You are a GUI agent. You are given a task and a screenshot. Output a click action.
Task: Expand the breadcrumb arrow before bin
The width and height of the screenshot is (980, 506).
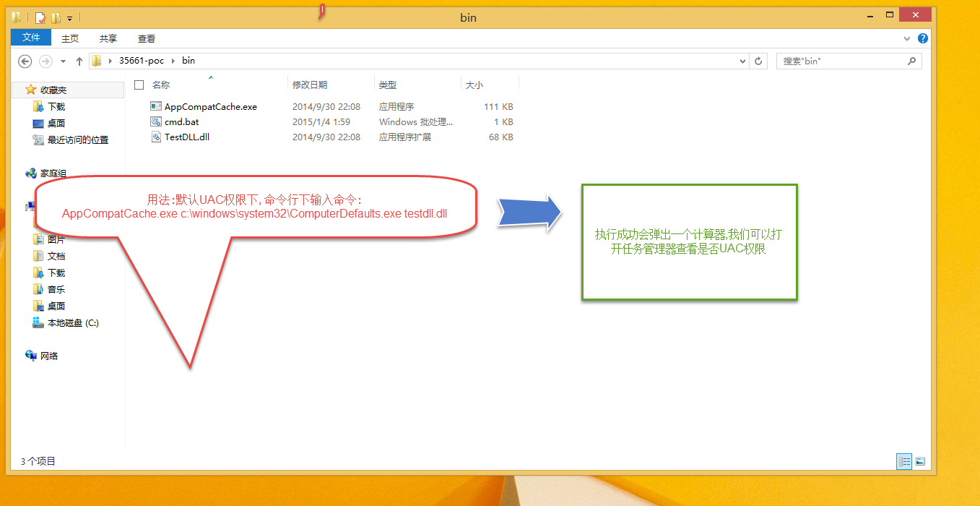click(173, 61)
